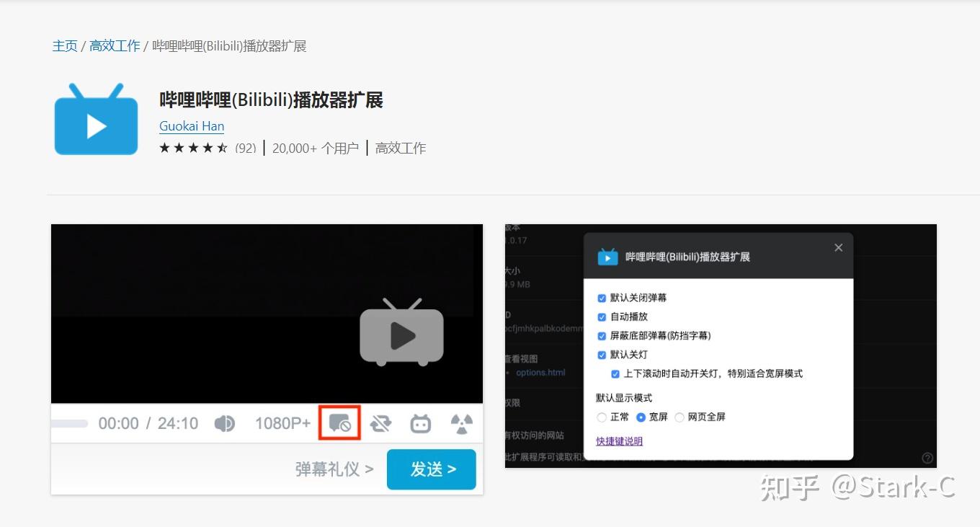Open the 主页 breadcrumb link
This screenshot has height=527, width=980.
pos(65,45)
